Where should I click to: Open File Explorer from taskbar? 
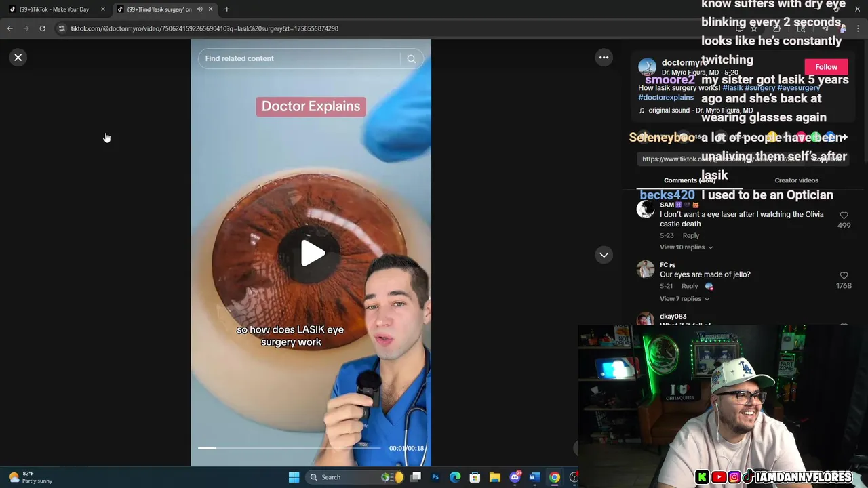pyautogui.click(x=494, y=477)
